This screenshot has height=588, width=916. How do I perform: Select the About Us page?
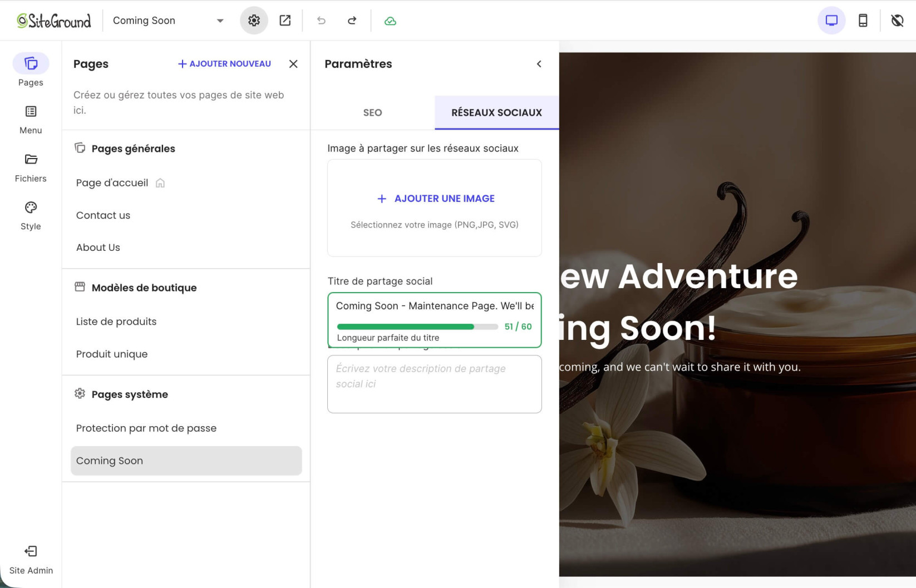point(98,248)
